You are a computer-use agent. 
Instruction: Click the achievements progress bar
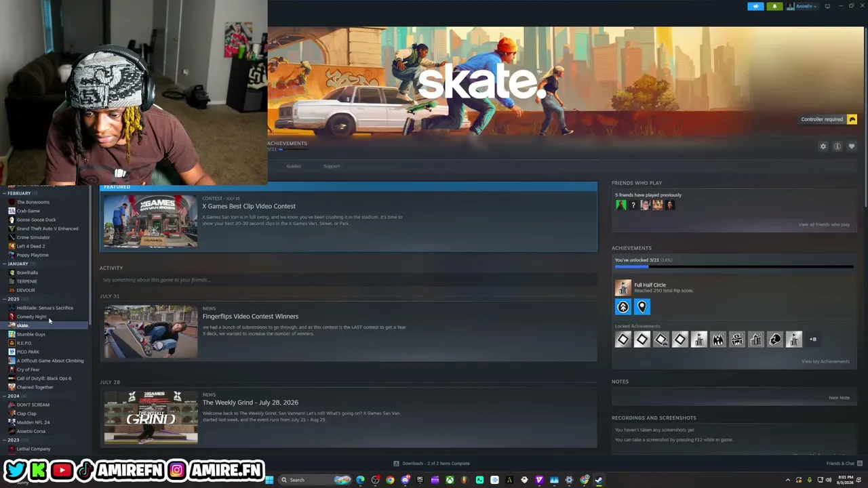pos(734,267)
